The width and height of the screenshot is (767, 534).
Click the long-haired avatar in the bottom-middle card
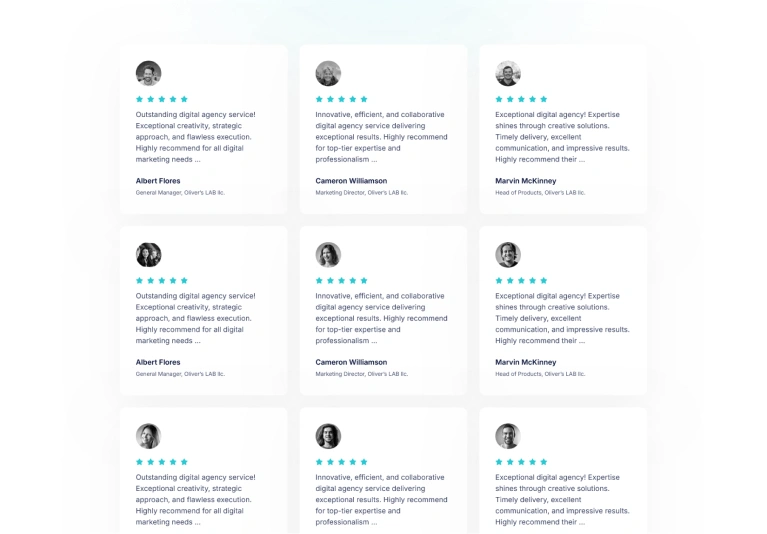pos(328,436)
